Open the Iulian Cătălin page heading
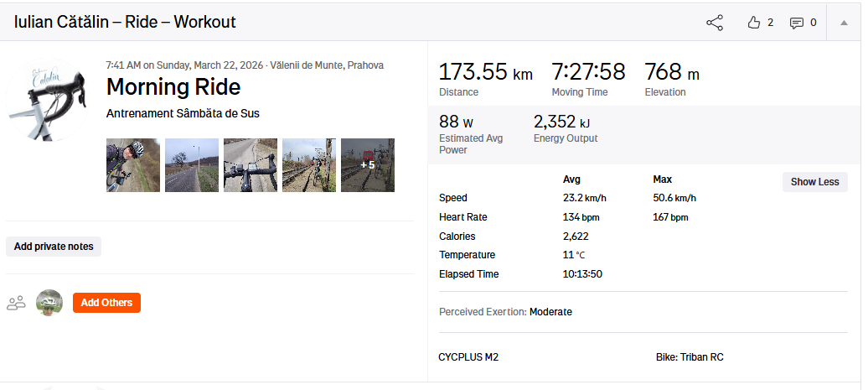868x390 pixels. click(125, 23)
